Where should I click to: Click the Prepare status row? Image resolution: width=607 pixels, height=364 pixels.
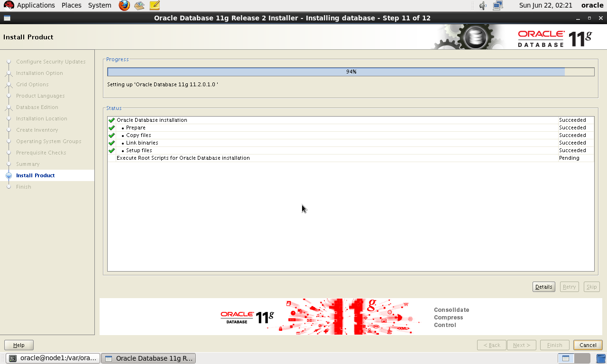click(351, 128)
